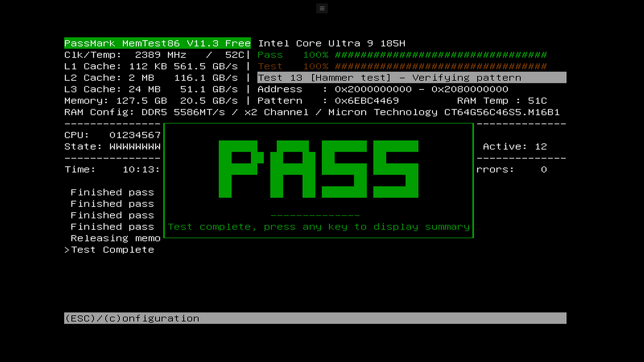644x362 pixels.
Task: Click the Intel Core Ultra 9 185H label
Action: click(x=331, y=44)
